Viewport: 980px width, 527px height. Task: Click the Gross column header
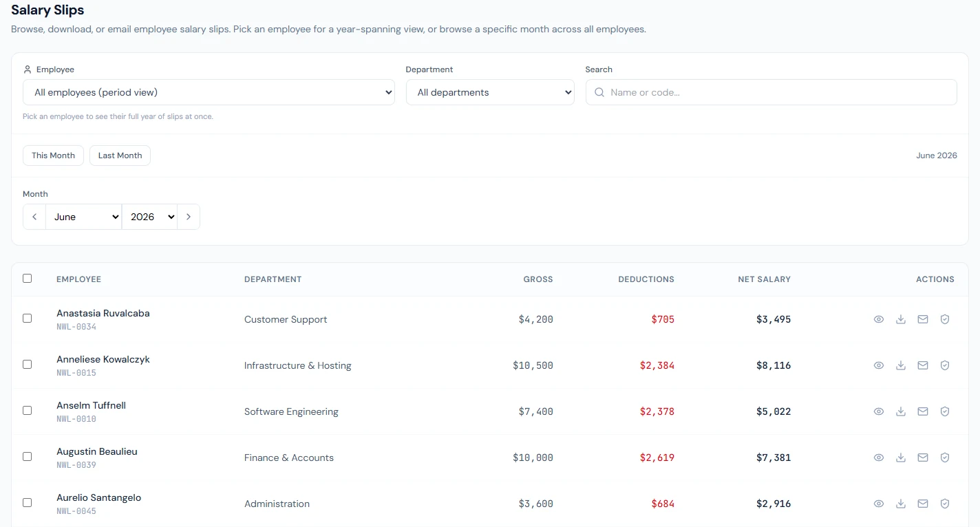[x=538, y=279]
